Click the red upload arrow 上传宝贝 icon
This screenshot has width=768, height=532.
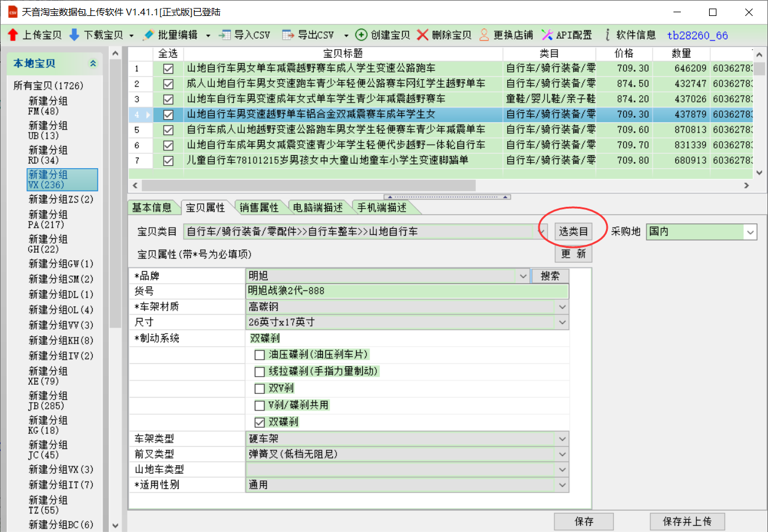click(x=12, y=35)
